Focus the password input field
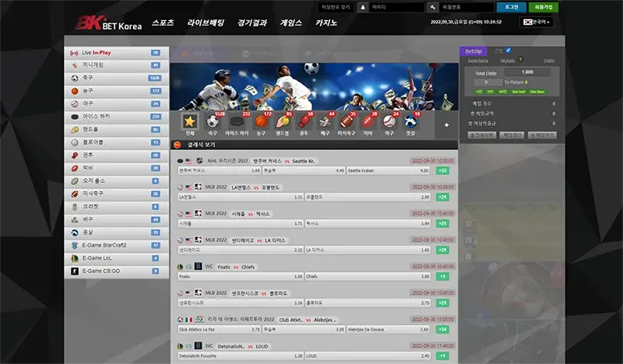623x364 pixels. (467, 7)
